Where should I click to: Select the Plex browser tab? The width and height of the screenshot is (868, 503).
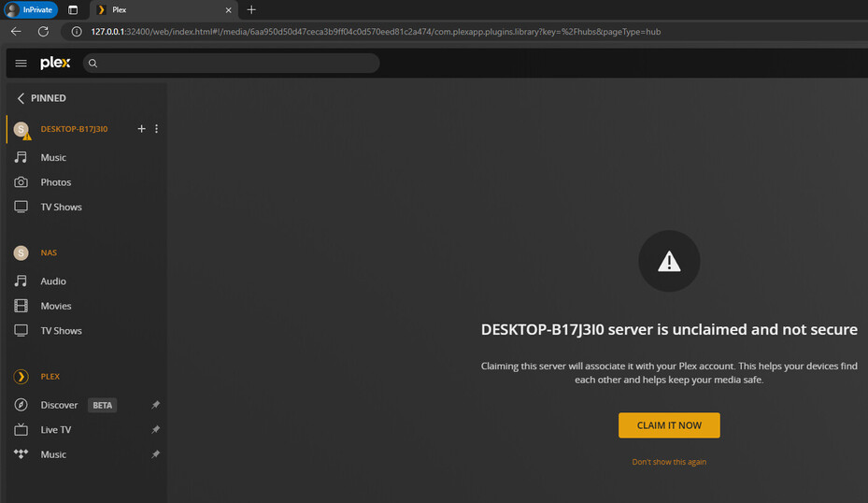tap(164, 10)
